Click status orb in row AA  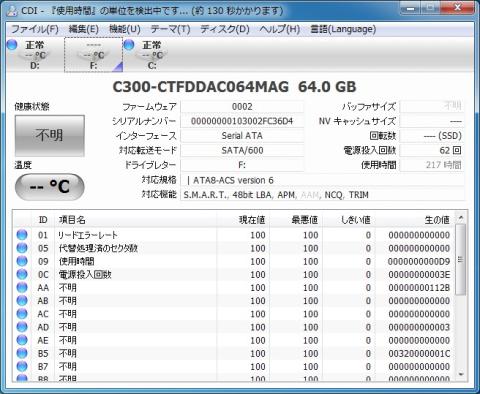click(x=22, y=288)
